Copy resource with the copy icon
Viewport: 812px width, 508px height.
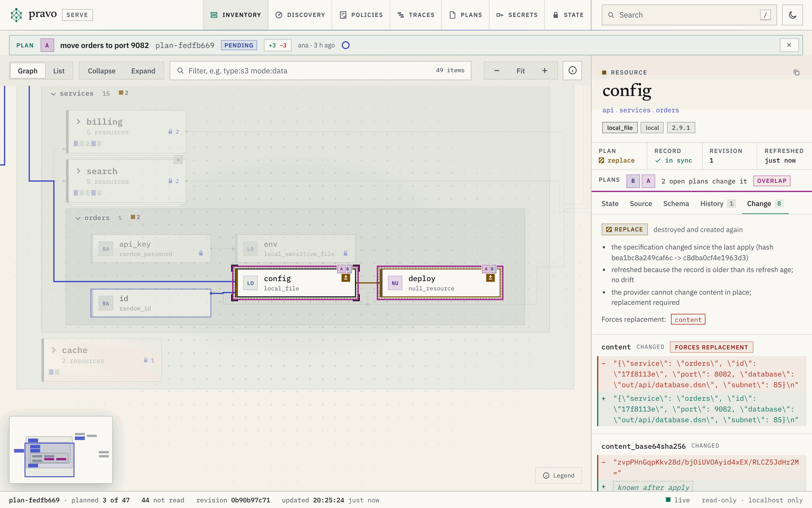[796, 73]
